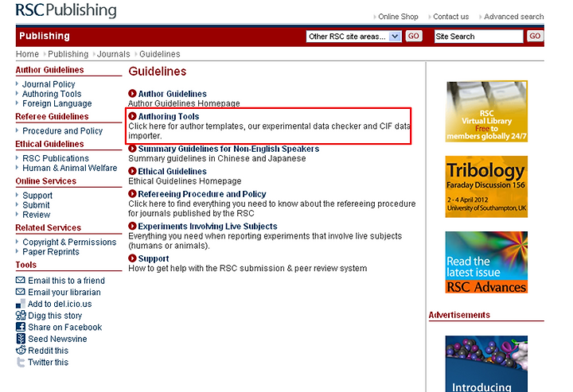Open Human & Animal Welfare link
Viewport: 573px width, 392px height.
click(x=70, y=168)
